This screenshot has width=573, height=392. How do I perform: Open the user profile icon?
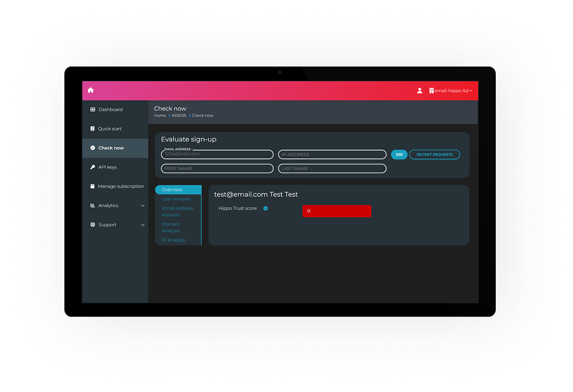point(419,91)
